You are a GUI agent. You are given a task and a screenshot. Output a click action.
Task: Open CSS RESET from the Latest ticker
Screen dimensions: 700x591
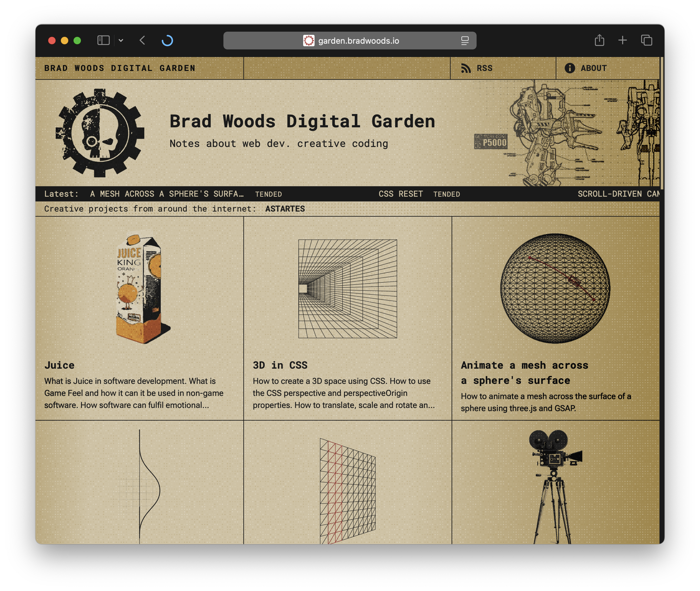pos(401,194)
